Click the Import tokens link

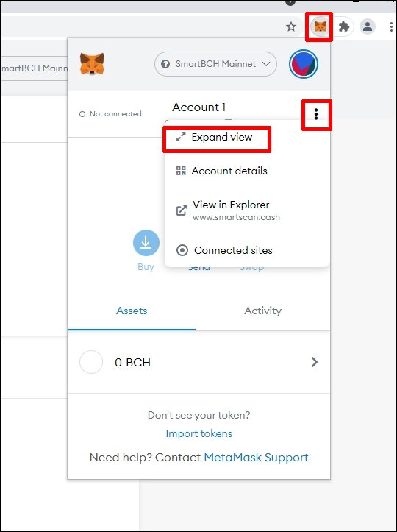pos(199,433)
